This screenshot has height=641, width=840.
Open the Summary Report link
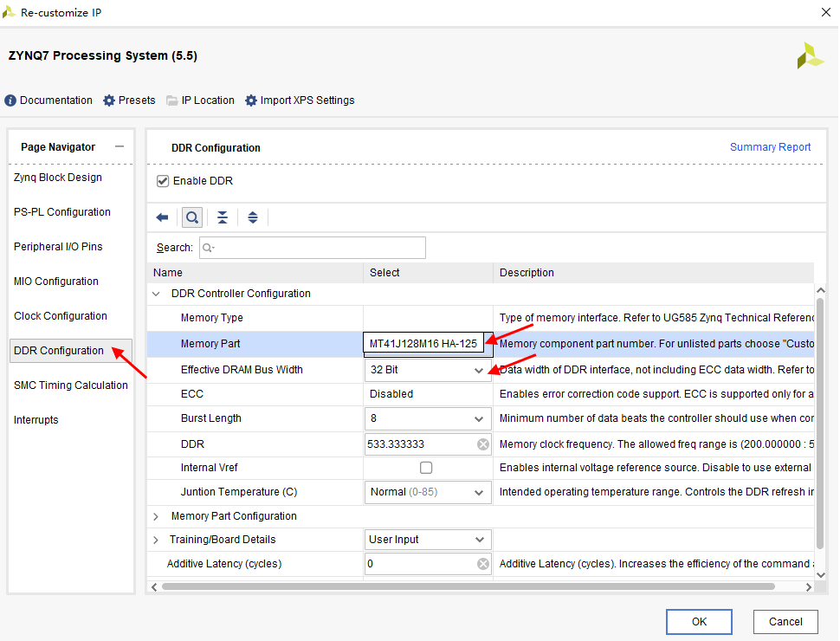coord(770,147)
